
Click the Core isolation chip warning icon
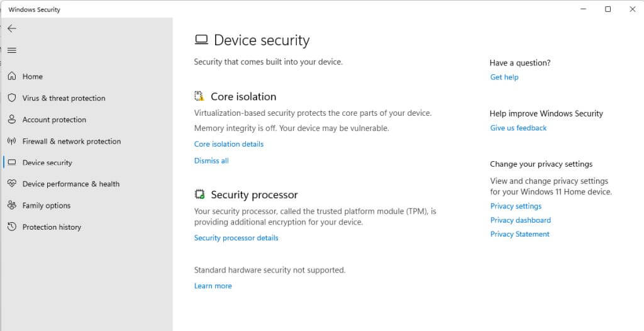[x=200, y=96]
